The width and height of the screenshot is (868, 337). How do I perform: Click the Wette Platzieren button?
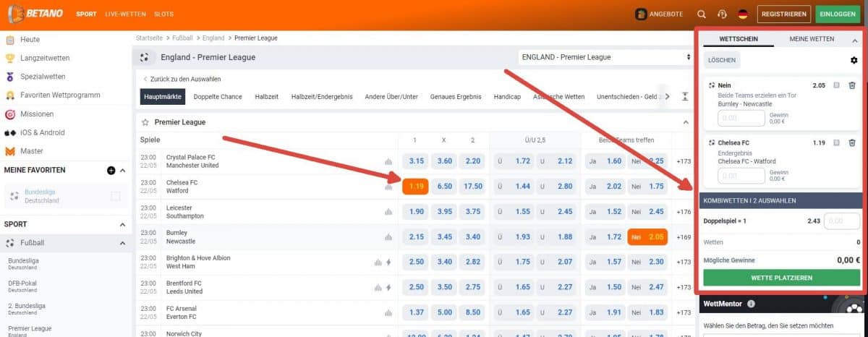tap(781, 278)
